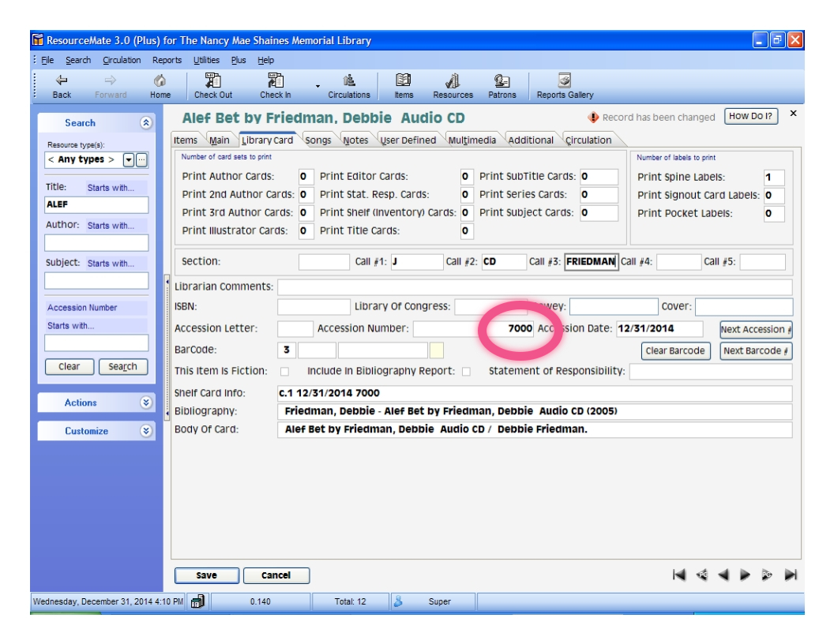Collapse the Search panel
The height and width of the screenshot is (644, 834).
click(x=145, y=123)
